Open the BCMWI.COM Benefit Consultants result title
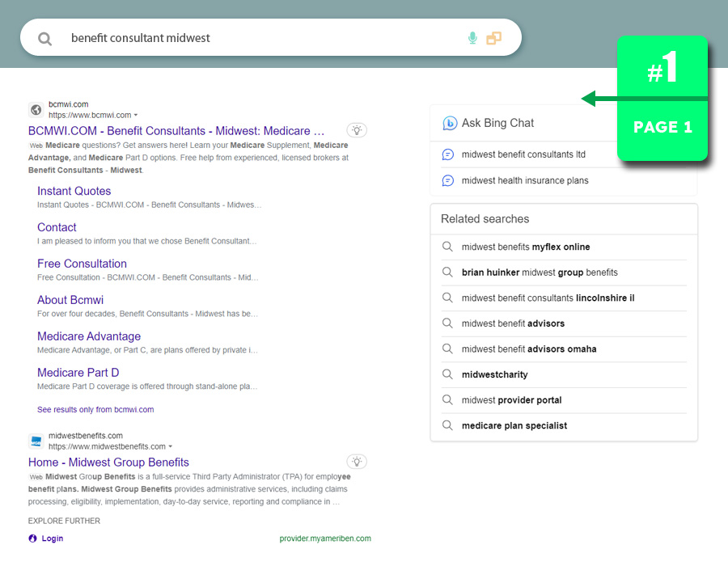Screen dimensions: 728x566 (x=176, y=131)
